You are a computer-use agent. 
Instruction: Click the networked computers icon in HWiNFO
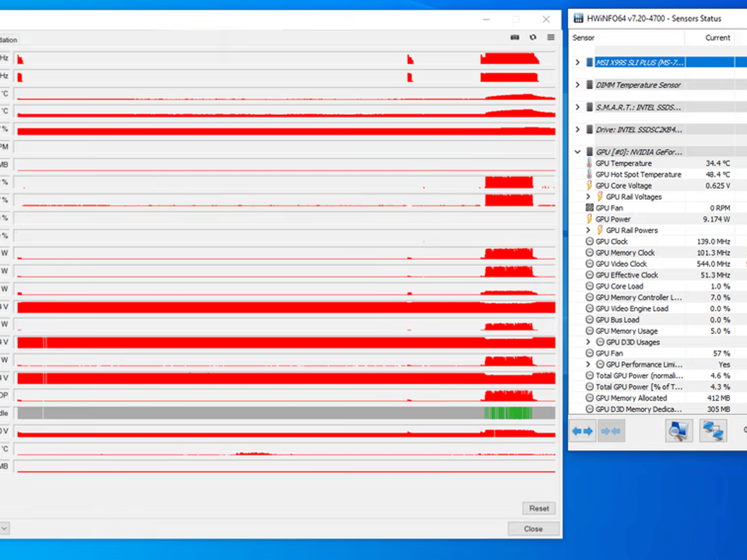(713, 431)
